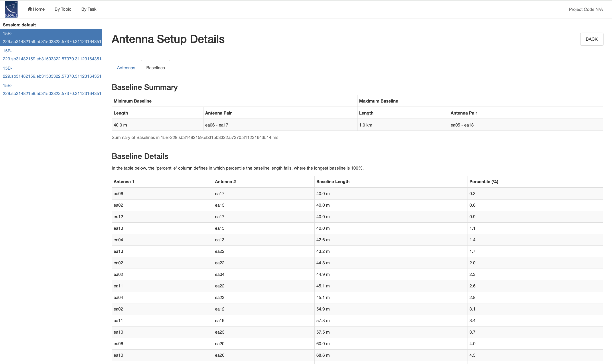This screenshot has height=364, width=612.
Task: Select the 54.9 m baseline length
Action: pos(391,309)
